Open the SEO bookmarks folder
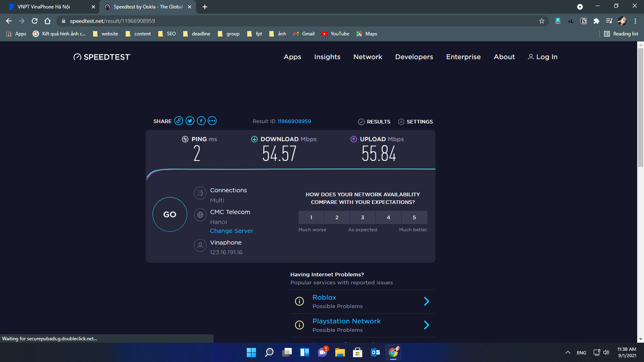 coord(167,34)
